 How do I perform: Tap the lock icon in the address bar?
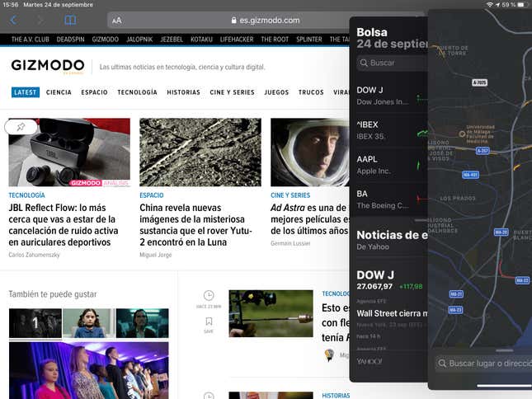[x=233, y=21]
